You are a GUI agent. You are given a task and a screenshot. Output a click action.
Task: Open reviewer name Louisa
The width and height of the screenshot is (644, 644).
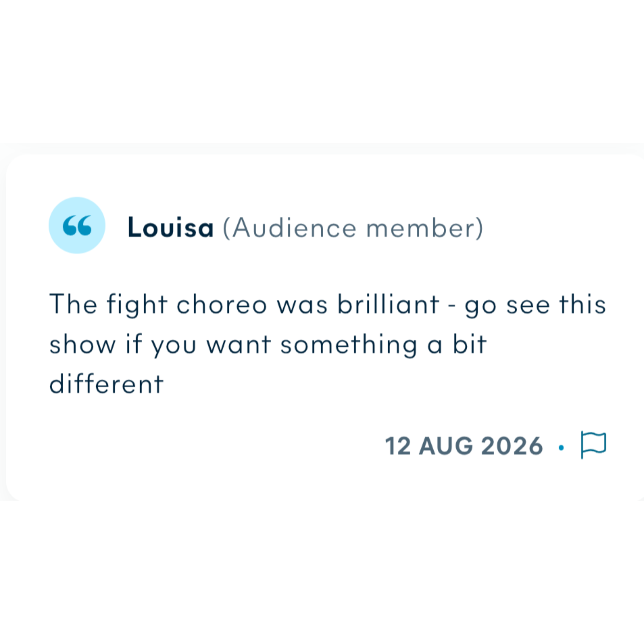(170, 228)
